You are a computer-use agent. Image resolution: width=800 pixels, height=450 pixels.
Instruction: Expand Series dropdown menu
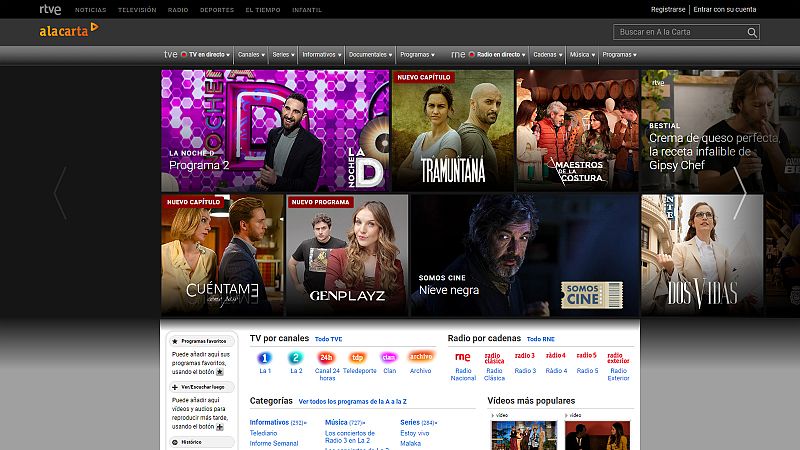coord(283,55)
